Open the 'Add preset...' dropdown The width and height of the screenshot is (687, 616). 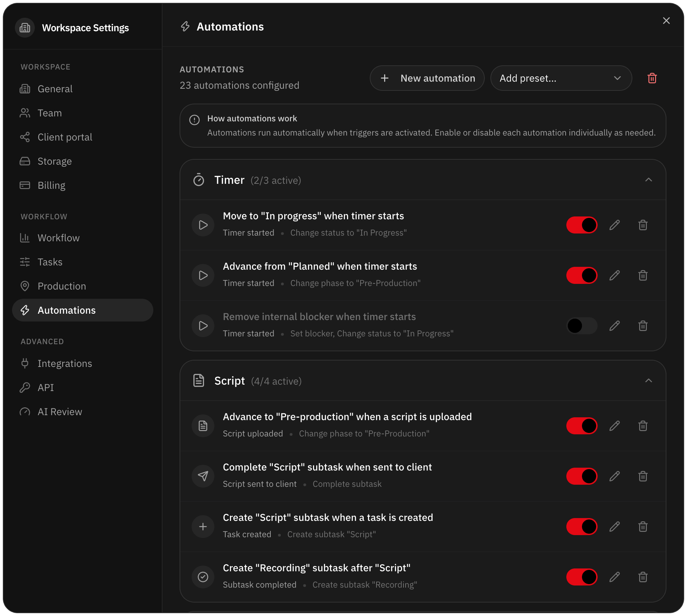(561, 78)
